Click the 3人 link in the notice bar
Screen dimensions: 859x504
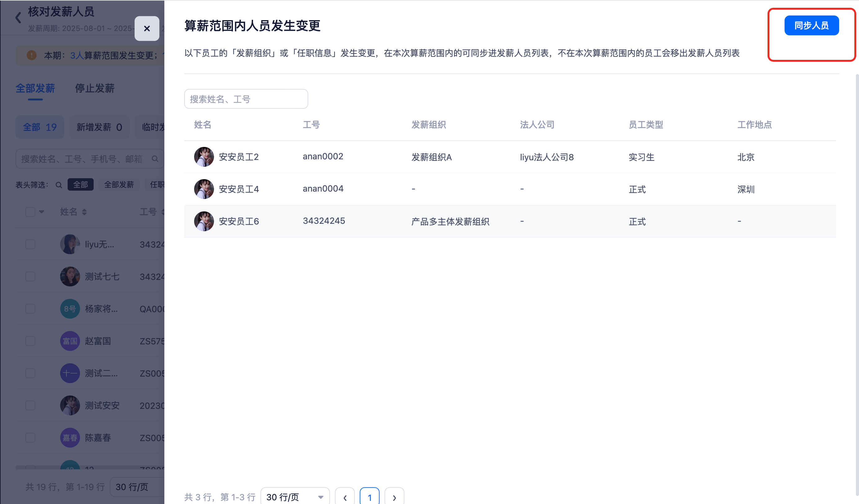click(77, 55)
